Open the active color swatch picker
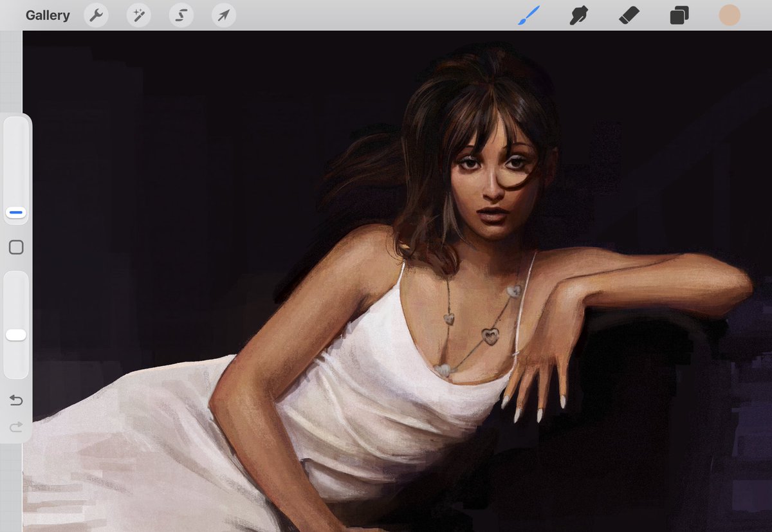This screenshot has width=772, height=532. coord(730,15)
